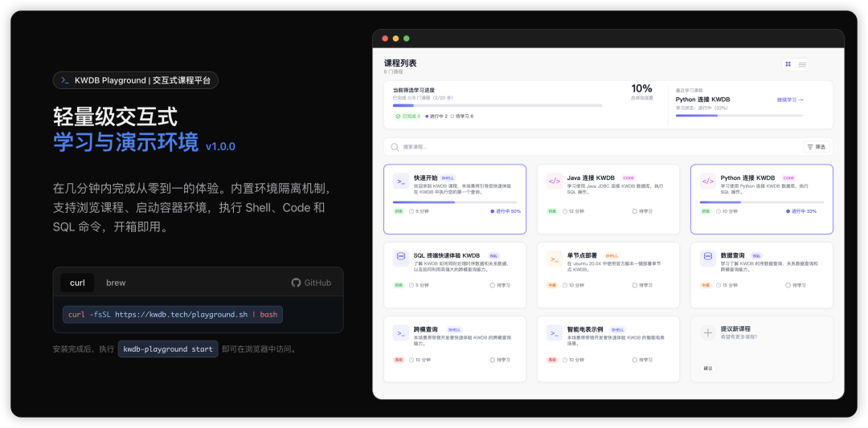The image size is (868, 428).
Task: Click the Java 连接 KWDB course title
Action: pyautogui.click(x=591, y=178)
